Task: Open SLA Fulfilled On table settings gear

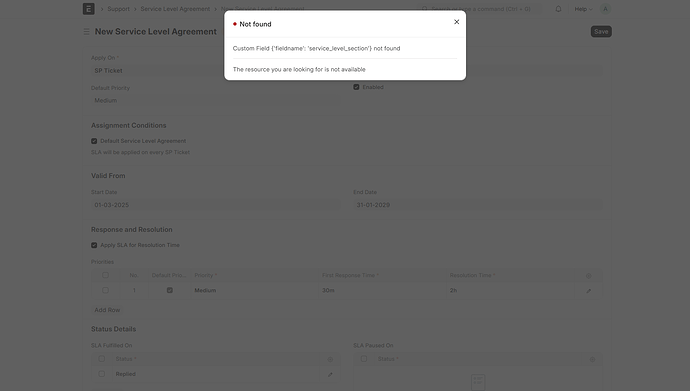Action: [330, 359]
